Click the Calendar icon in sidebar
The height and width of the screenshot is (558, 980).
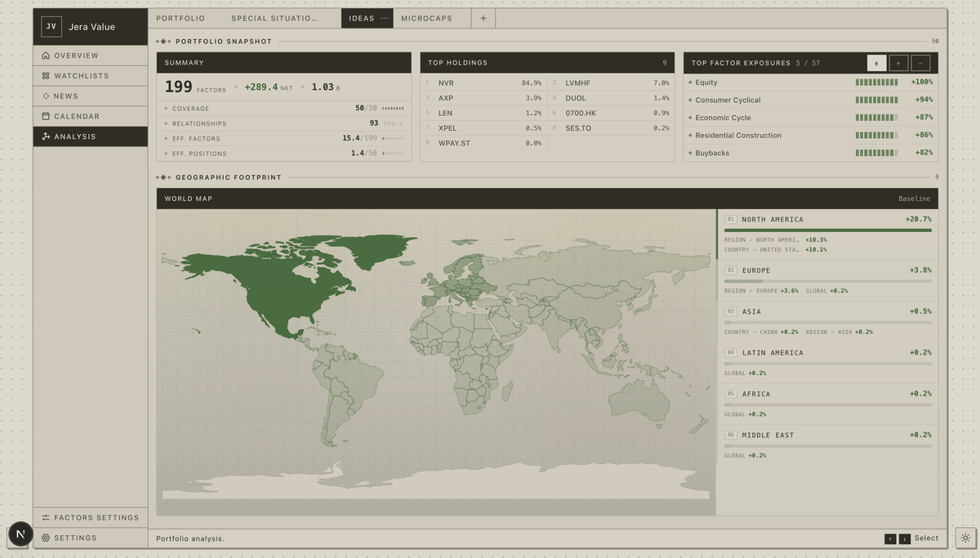coord(46,116)
